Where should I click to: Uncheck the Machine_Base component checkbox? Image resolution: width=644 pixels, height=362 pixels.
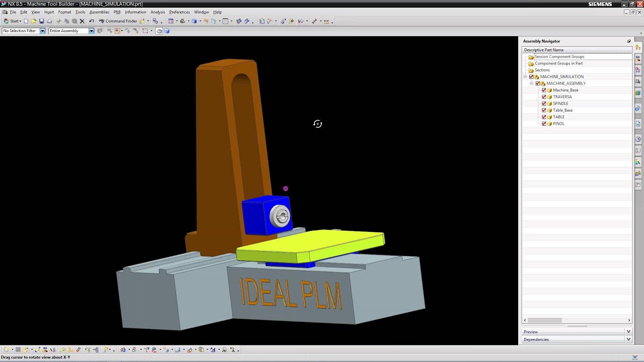544,90
